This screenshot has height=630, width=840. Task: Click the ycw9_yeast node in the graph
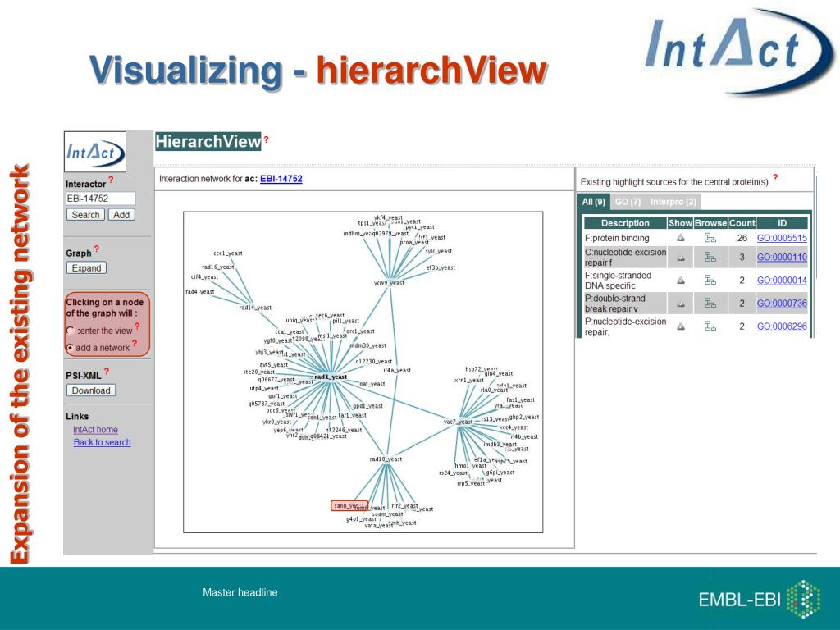389,283
